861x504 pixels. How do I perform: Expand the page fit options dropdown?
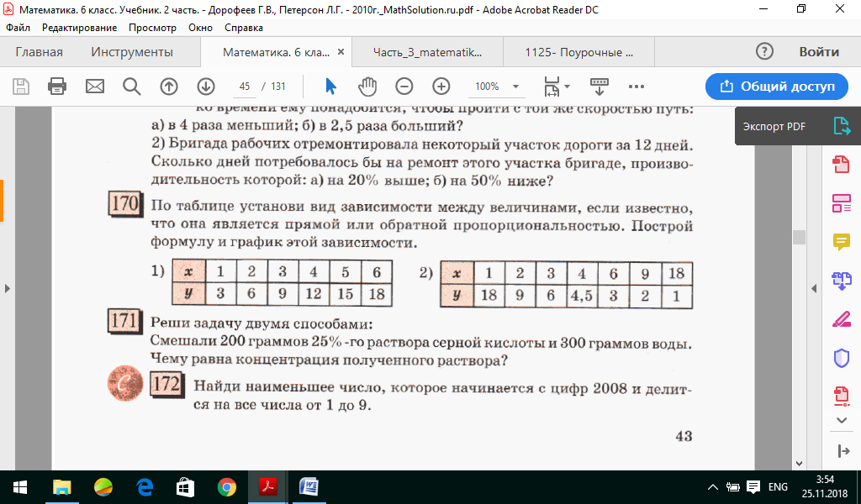tap(566, 87)
